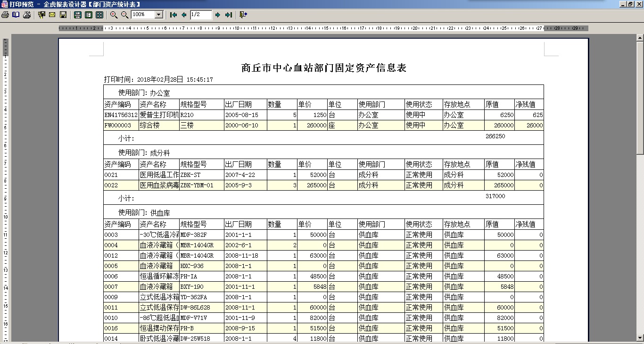Go to the first page
Screen dimensions: 644x344
pos(173,15)
